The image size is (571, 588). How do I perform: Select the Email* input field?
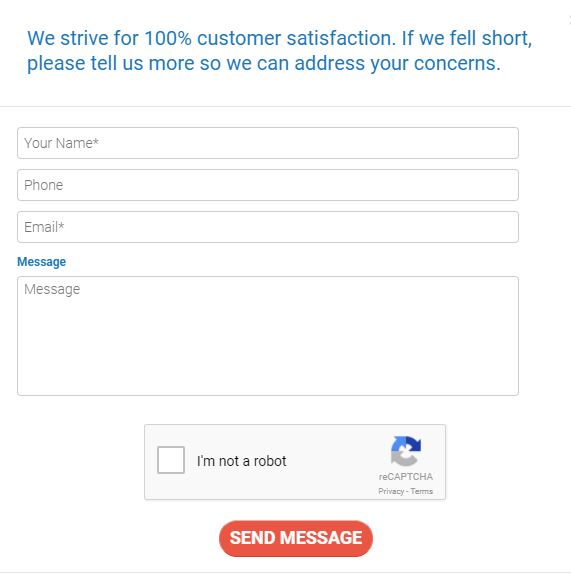pos(268,227)
